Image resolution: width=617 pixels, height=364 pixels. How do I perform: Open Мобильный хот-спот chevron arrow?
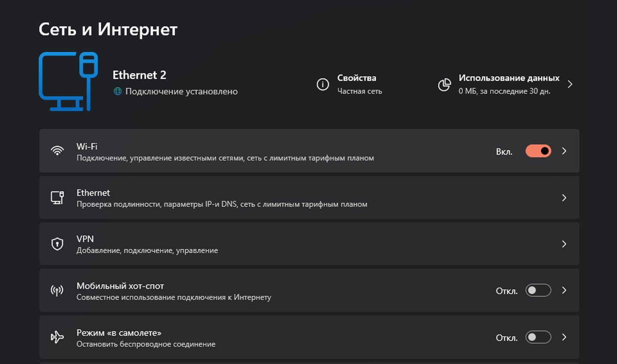(x=564, y=290)
